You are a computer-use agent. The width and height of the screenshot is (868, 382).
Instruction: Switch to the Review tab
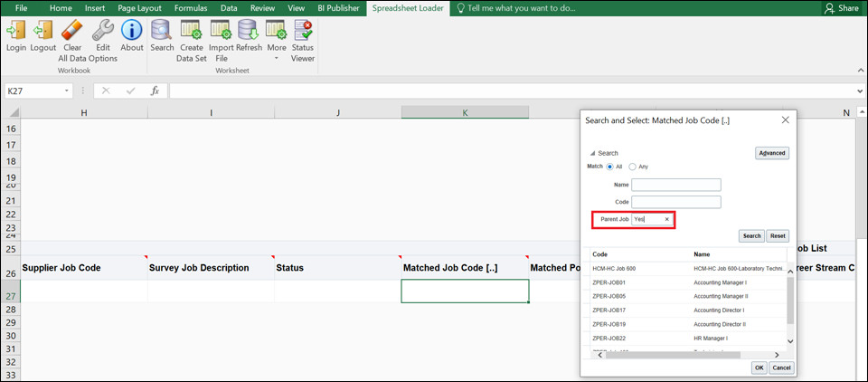(x=263, y=8)
